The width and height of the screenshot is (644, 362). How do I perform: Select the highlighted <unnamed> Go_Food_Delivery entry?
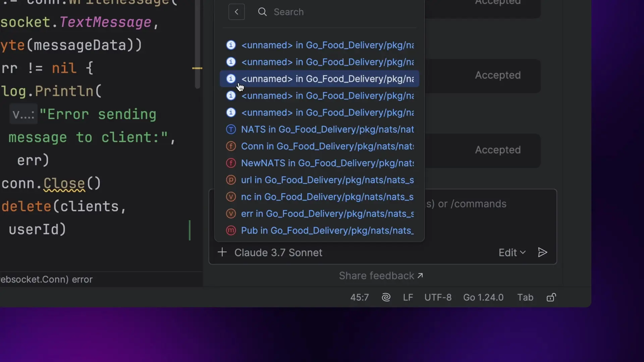[x=319, y=79]
